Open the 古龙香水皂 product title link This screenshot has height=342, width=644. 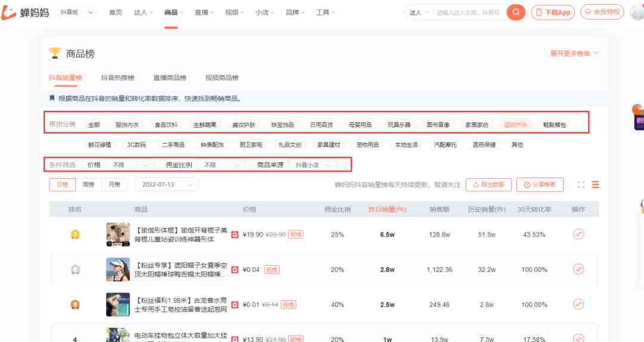pos(181,304)
